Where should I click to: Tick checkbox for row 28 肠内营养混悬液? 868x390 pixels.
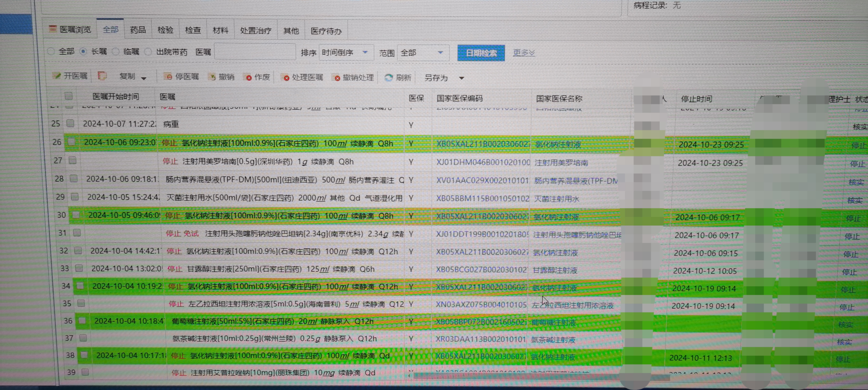pos(74,179)
